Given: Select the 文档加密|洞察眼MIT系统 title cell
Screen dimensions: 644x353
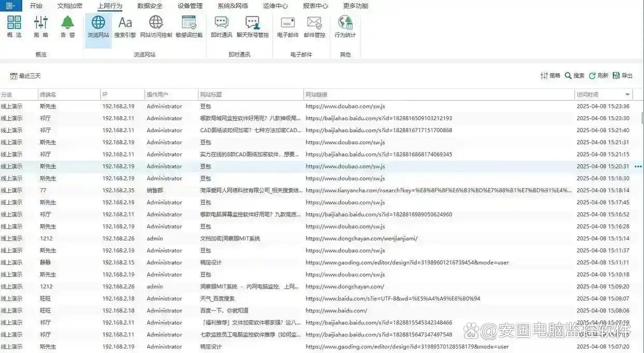Looking at the screenshot, I should [x=230, y=238].
